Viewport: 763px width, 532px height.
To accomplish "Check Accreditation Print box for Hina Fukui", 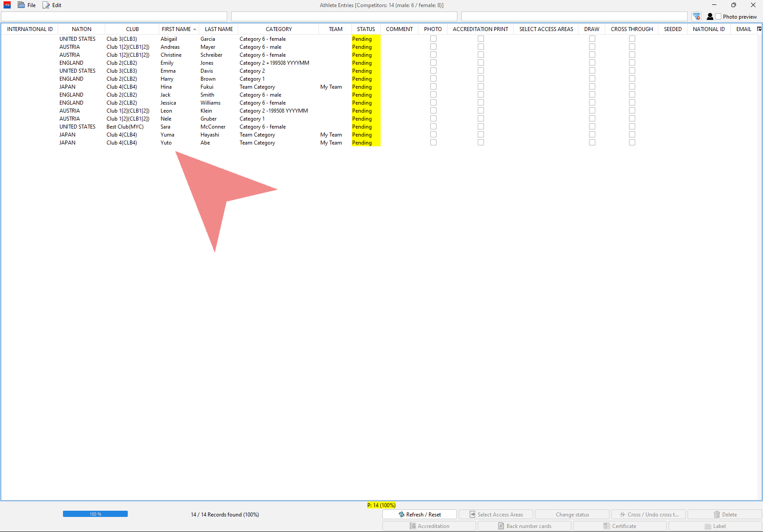I will (x=481, y=87).
